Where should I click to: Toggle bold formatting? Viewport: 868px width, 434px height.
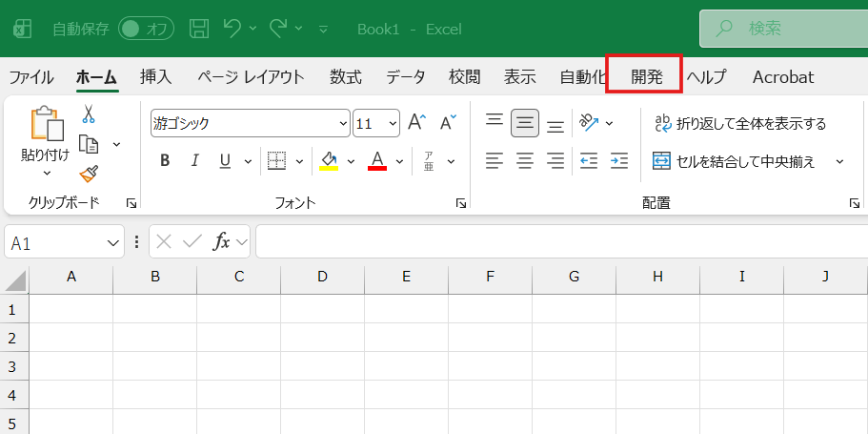click(165, 161)
